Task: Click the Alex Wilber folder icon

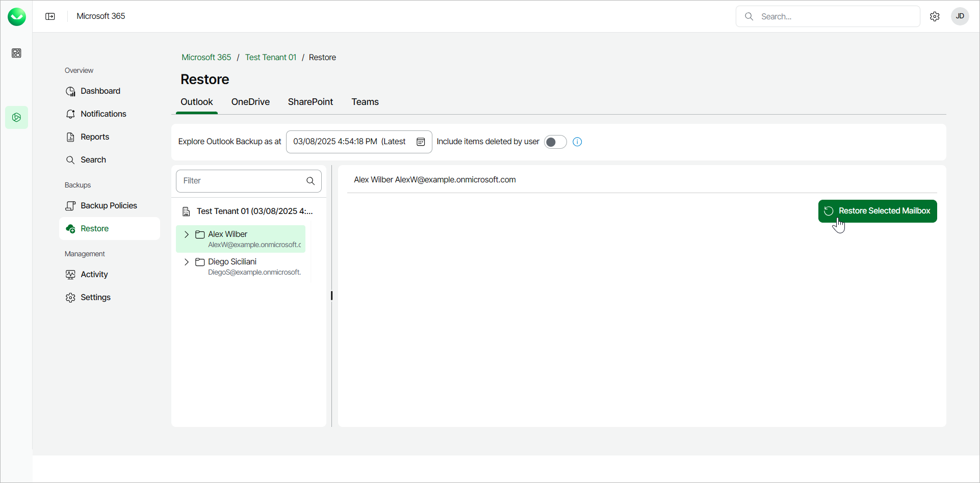Action: [x=200, y=234]
